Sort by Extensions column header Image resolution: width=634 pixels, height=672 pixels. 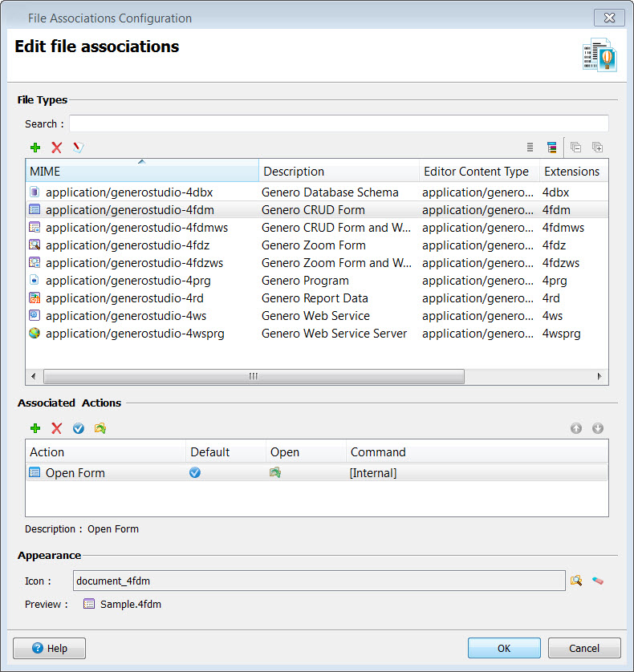(574, 172)
